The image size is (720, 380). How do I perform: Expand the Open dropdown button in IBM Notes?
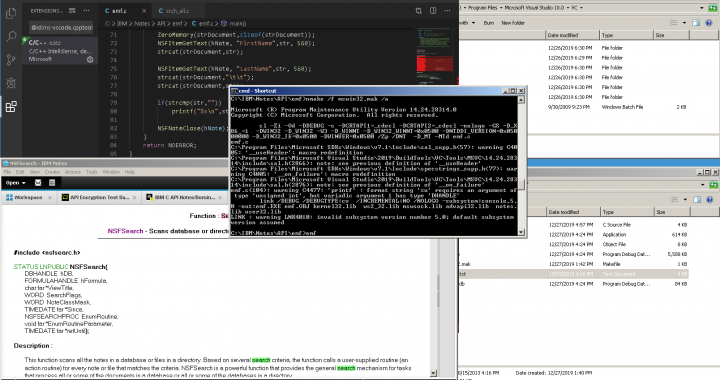[16, 183]
